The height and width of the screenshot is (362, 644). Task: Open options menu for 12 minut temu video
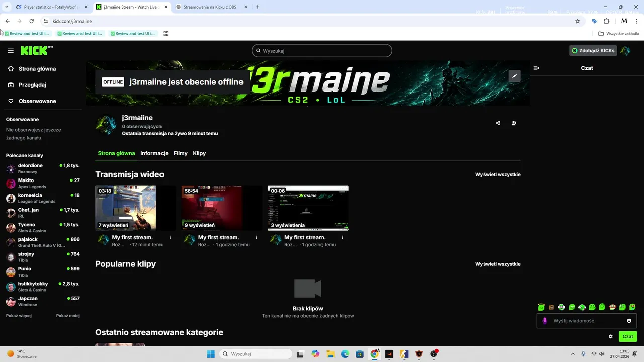point(170,237)
